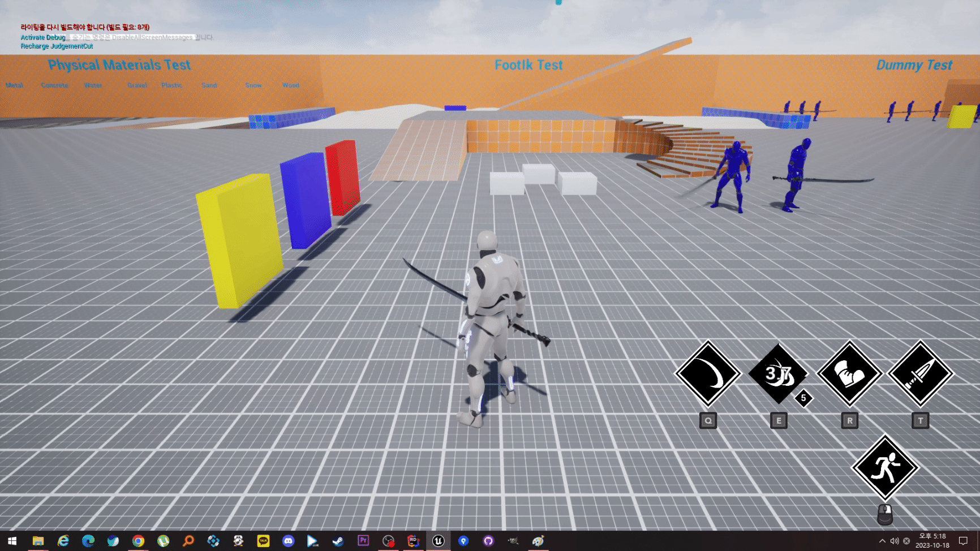Screen dimensions: 980x551
Task: Open GIMP from the taskbar
Action: (513, 541)
